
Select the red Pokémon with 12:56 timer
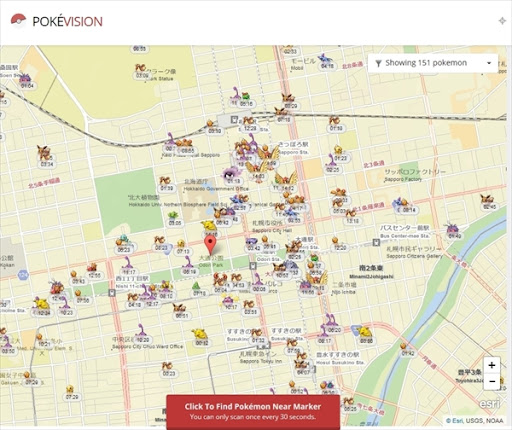[x=93, y=271]
